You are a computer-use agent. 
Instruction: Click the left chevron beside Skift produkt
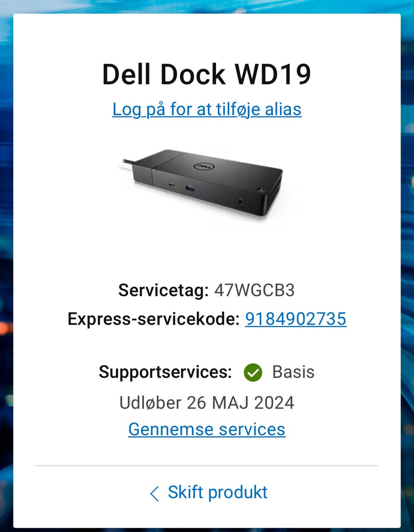point(154,493)
